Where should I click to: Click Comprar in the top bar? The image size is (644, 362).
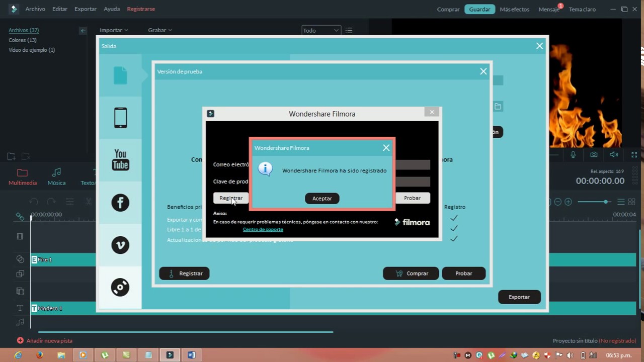pos(448,10)
